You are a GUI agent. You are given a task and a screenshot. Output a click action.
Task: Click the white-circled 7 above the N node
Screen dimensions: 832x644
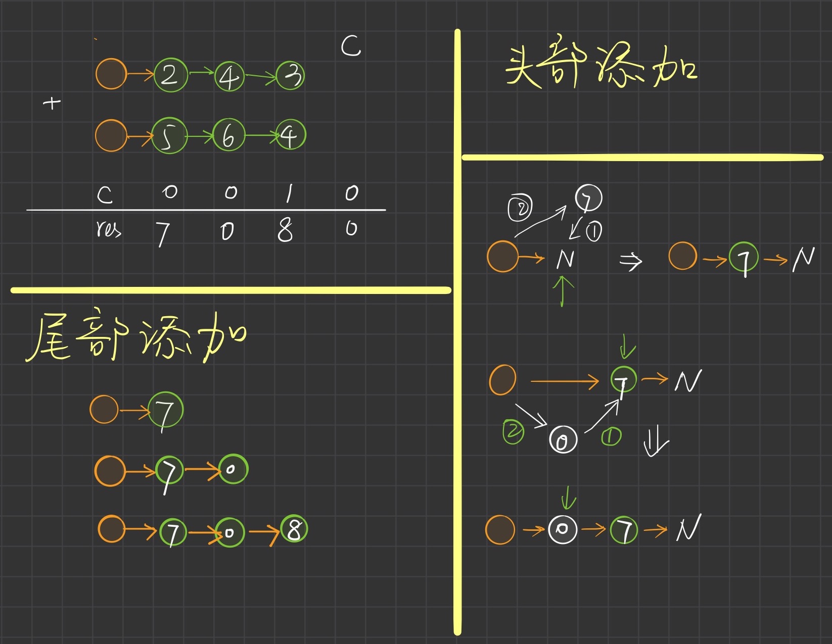click(588, 198)
